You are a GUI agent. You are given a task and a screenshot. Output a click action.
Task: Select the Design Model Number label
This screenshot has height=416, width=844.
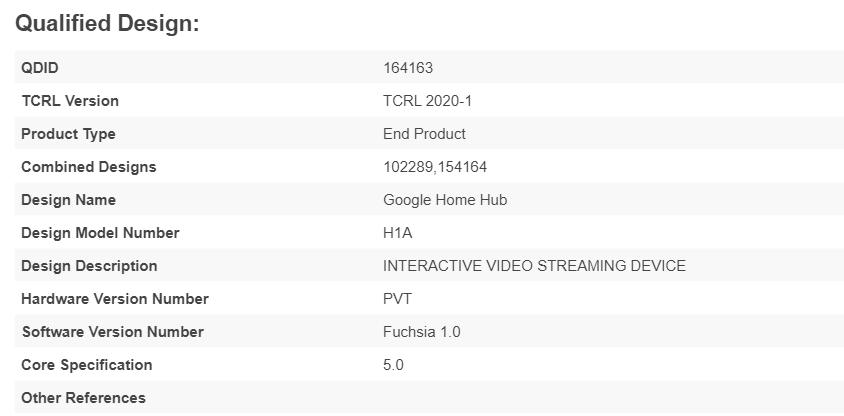(x=100, y=233)
